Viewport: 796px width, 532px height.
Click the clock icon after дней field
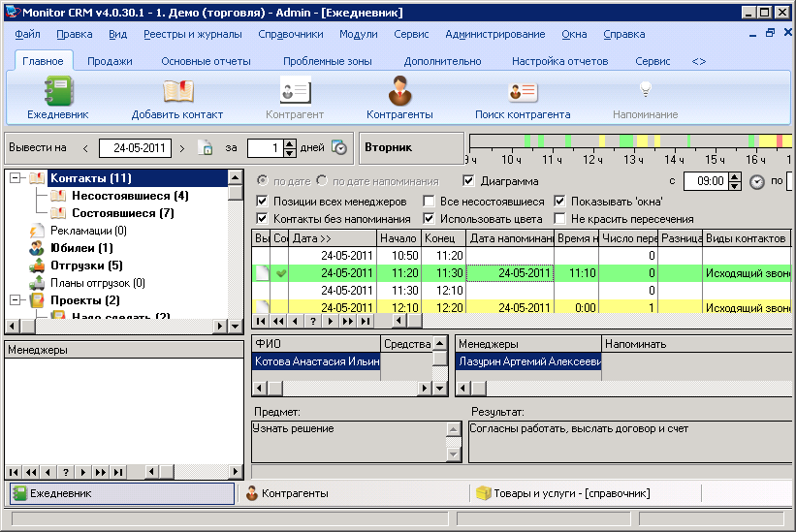coord(338,148)
